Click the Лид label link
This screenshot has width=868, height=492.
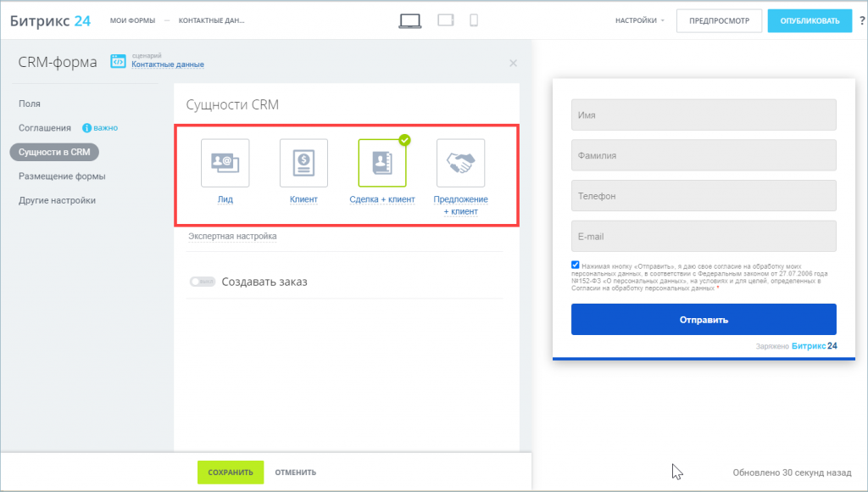pyautogui.click(x=225, y=199)
